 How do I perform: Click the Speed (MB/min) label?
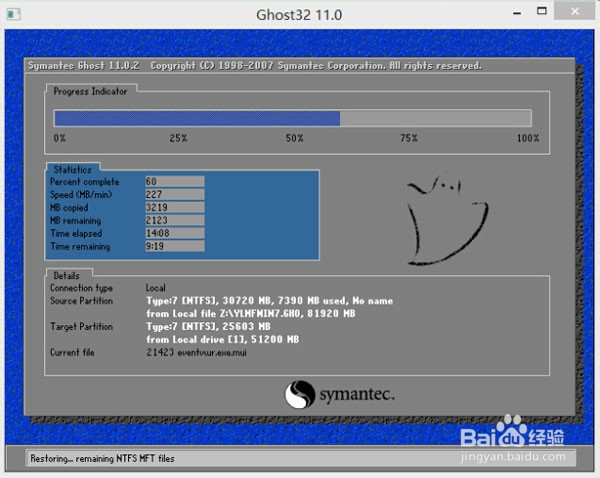(81, 194)
